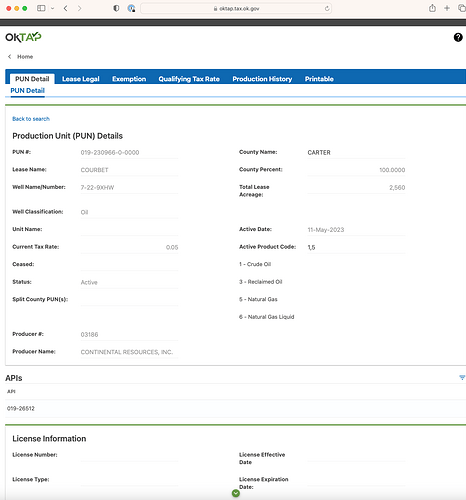Screen dimensions: 466x500
Task: Reload the page with refresh icon
Action: [x=327, y=9]
